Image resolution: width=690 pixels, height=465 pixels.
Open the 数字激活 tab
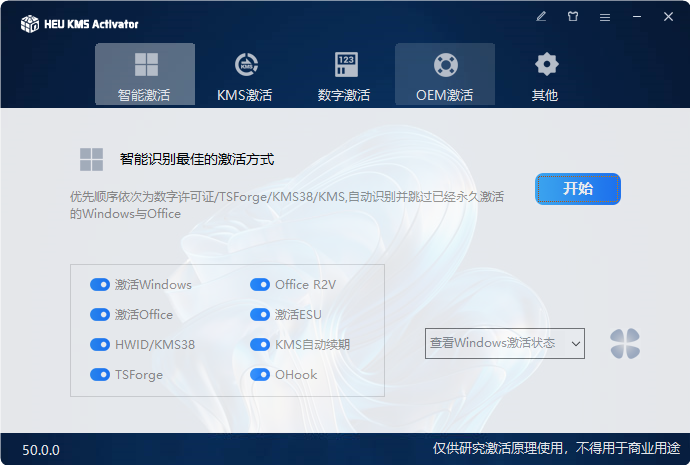(345, 74)
